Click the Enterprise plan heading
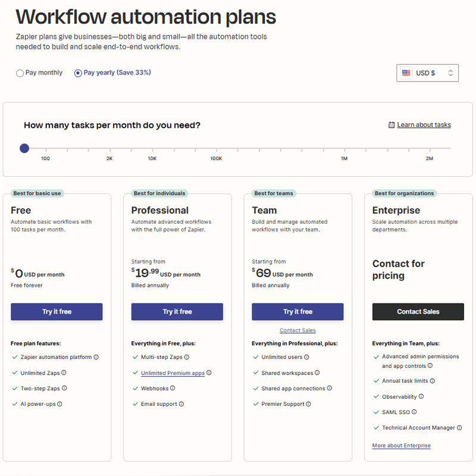The image size is (476, 476). [x=396, y=210]
